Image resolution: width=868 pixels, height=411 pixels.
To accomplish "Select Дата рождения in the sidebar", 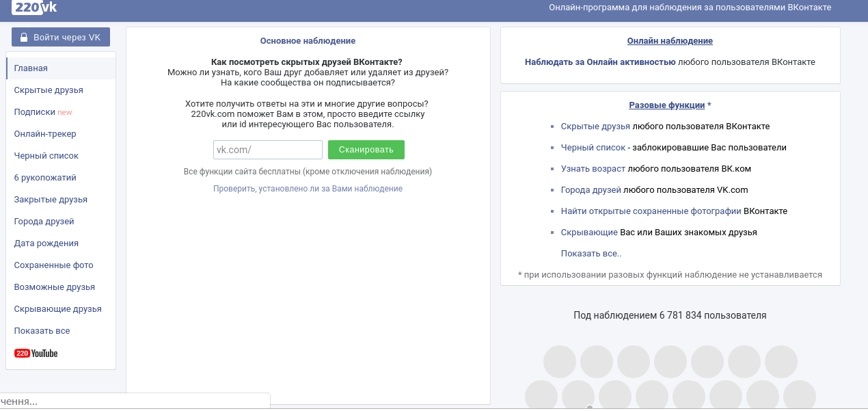I will (61, 243).
